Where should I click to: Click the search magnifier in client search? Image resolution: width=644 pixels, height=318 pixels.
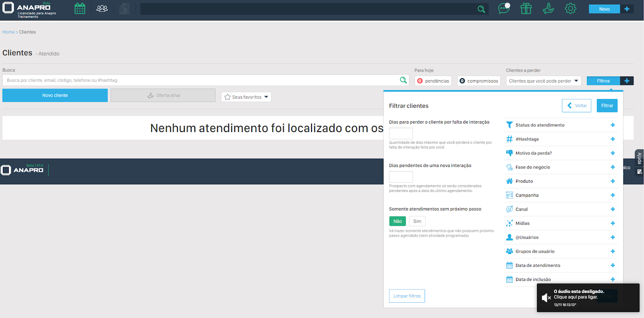click(403, 80)
